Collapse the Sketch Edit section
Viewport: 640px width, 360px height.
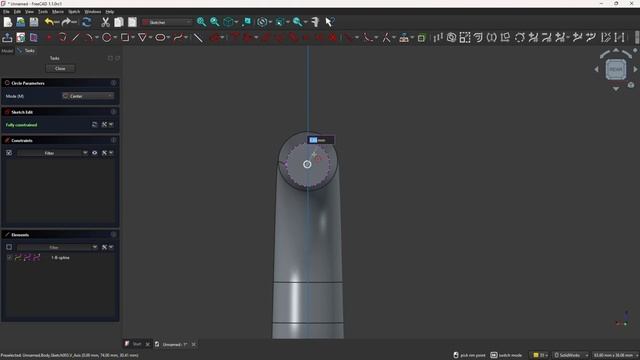click(113, 112)
